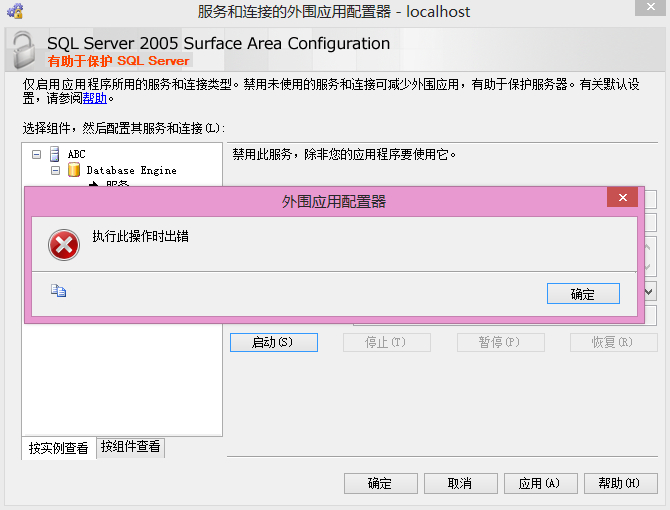Click the app icon in title bar

pos(15,11)
